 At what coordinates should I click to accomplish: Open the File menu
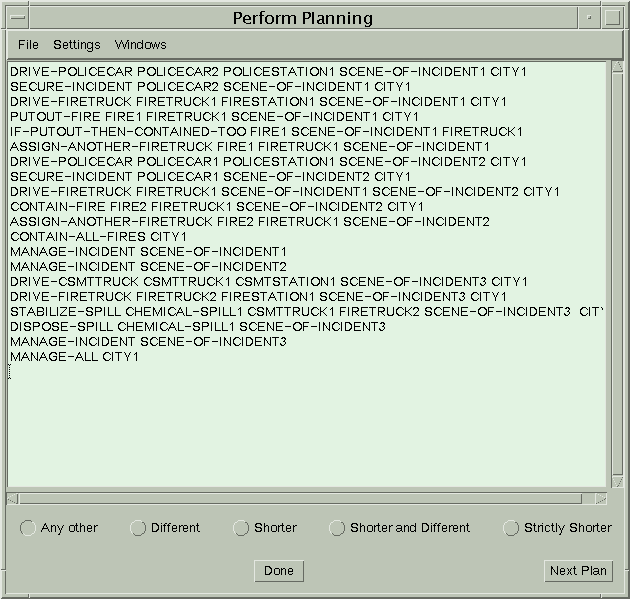(28, 45)
